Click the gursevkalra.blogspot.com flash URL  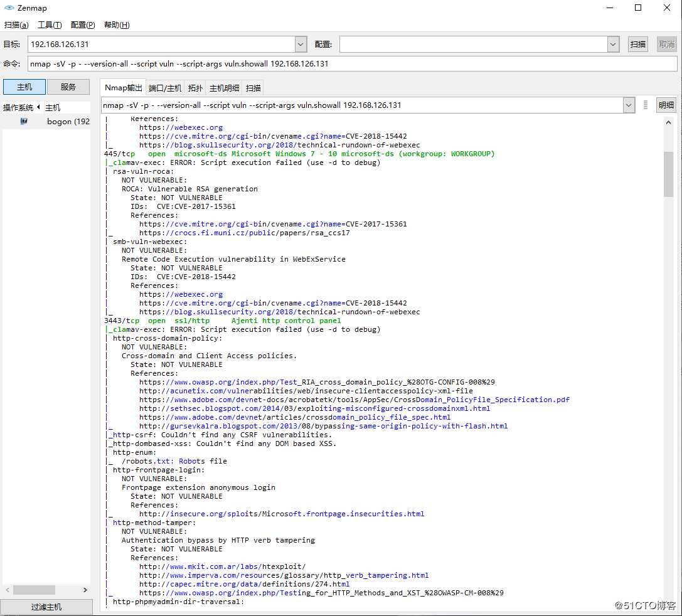click(323, 426)
